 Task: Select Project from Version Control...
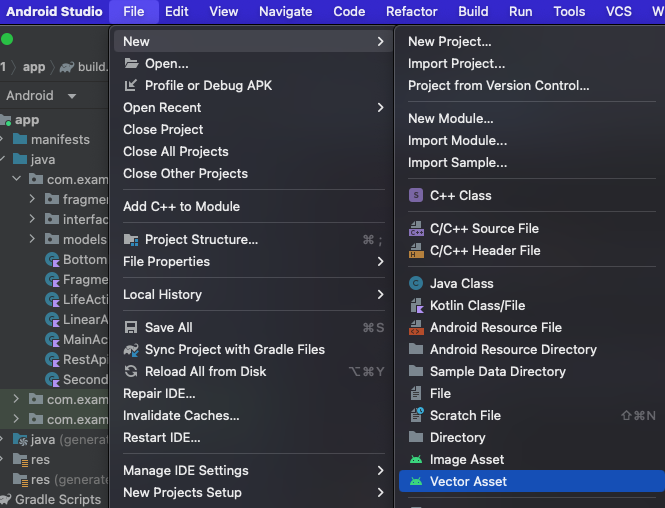(x=498, y=86)
